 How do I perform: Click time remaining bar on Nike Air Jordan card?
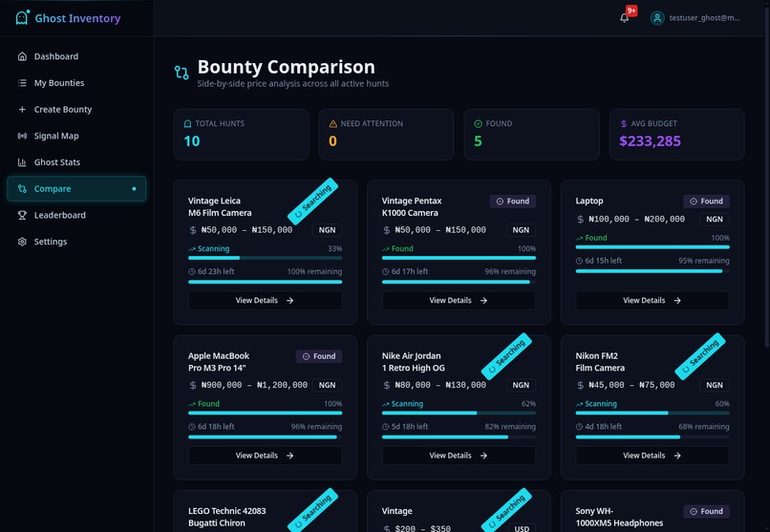click(459, 436)
